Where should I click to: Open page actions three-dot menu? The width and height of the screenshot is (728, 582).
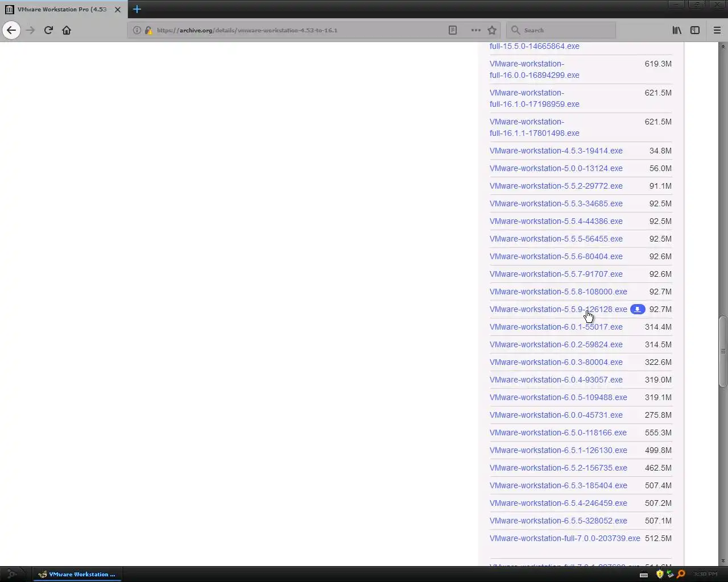coord(475,30)
